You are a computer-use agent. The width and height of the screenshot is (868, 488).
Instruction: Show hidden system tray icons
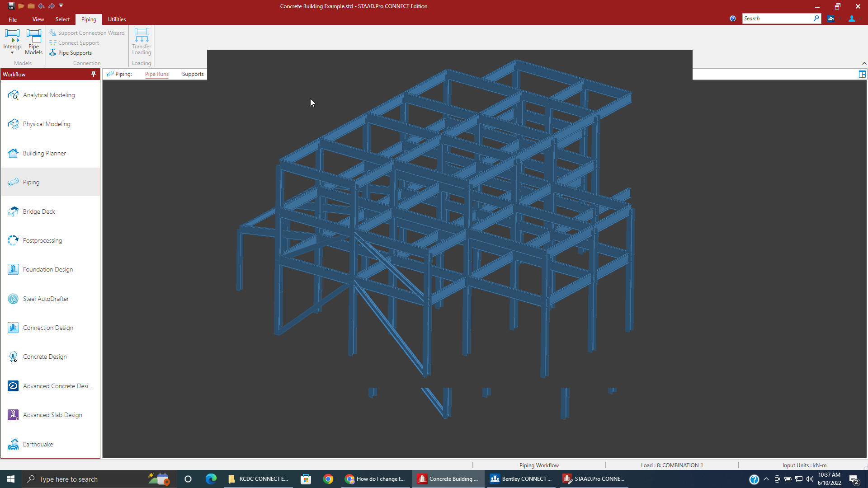[766, 479]
